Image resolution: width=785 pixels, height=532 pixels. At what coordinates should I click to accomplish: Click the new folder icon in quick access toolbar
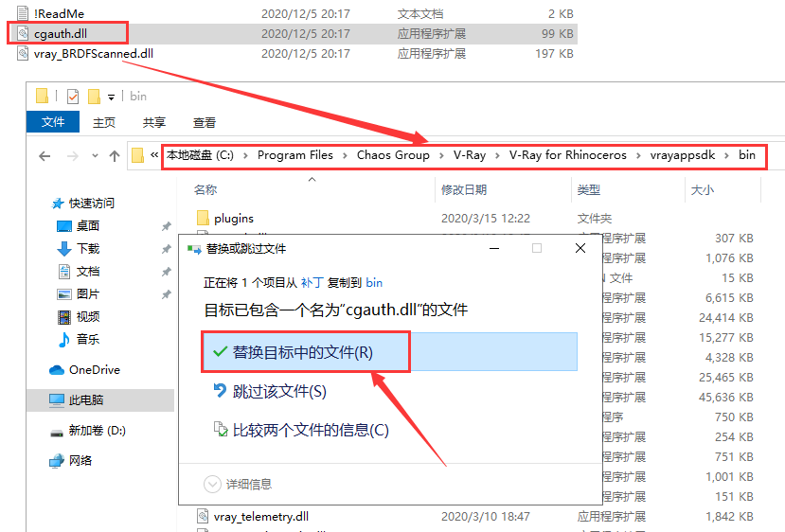pyautogui.click(x=94, y=97)
